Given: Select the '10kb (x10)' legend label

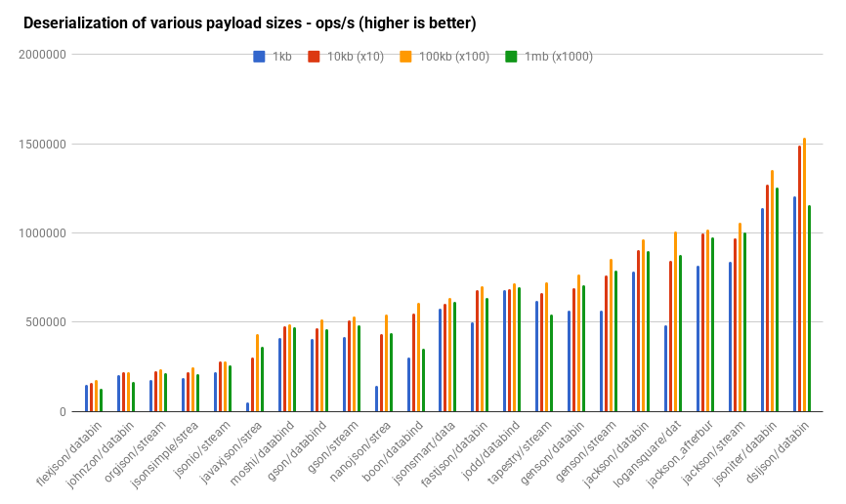Looking at the screenshot, I should coord(356,57).
